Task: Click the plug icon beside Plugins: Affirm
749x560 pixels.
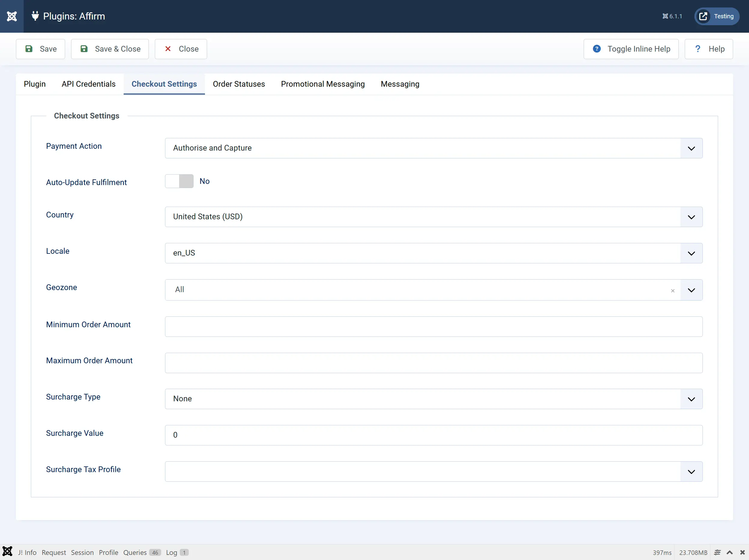Action: [35, 16]
